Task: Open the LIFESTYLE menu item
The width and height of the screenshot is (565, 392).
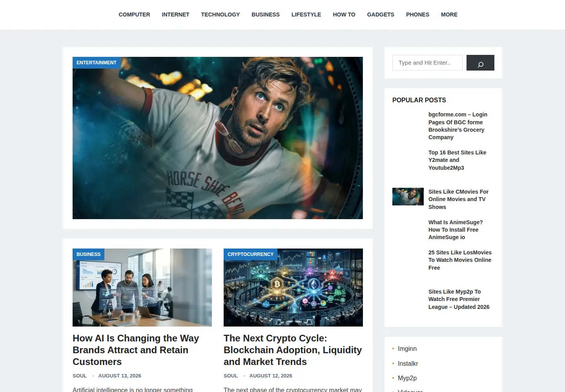Action: (306, 15)
